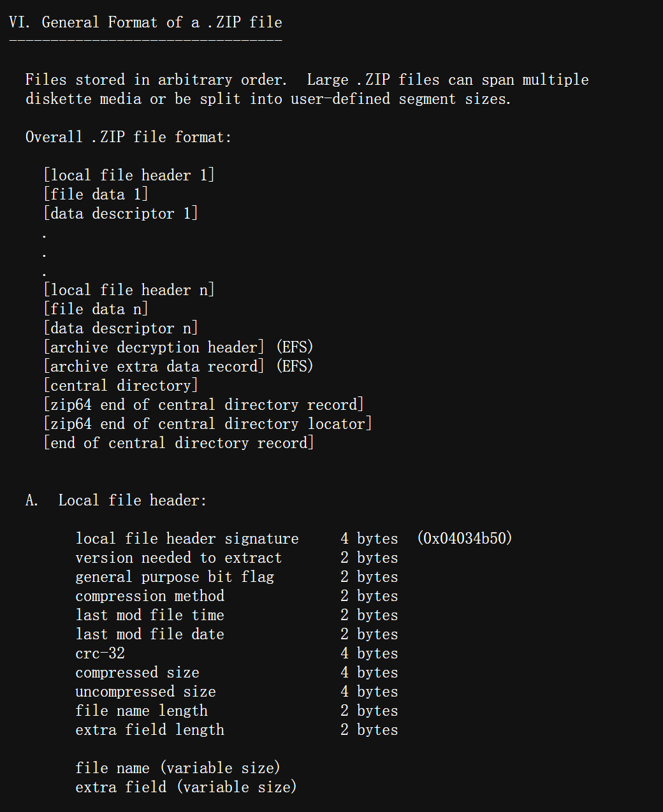The width and height of the screenshot is (663, 812).
Task: Click the "local file header signature" field
Action: 187,539
